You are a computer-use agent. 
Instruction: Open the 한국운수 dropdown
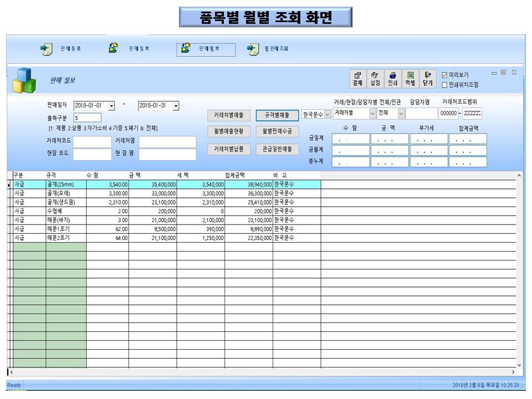[327, 115]
